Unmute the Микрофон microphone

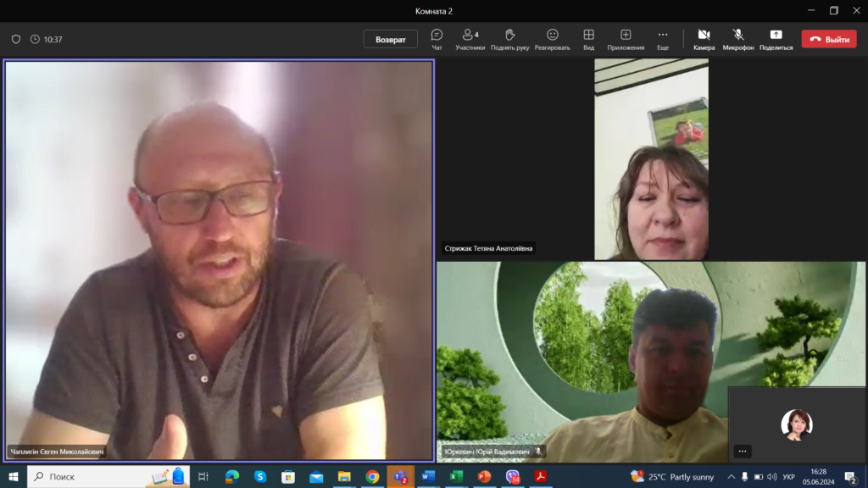[x=737, y=39]
